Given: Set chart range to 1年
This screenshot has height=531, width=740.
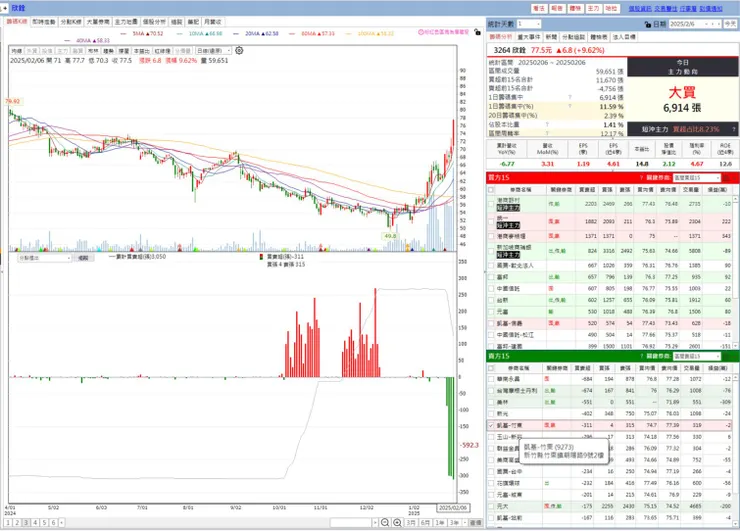Looking at the screenshot, I should pyautogui.click(x=439, y=523).
